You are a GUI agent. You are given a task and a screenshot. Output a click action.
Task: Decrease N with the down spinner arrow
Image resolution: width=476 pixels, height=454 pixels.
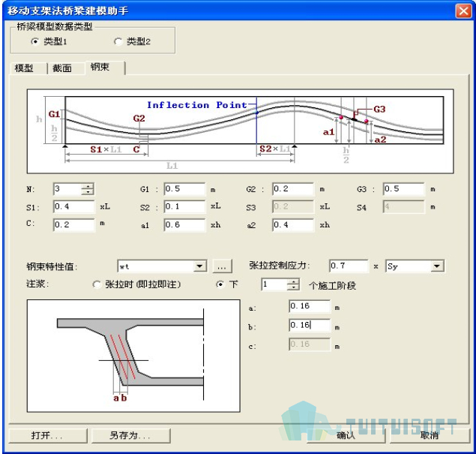coord(88,192)
